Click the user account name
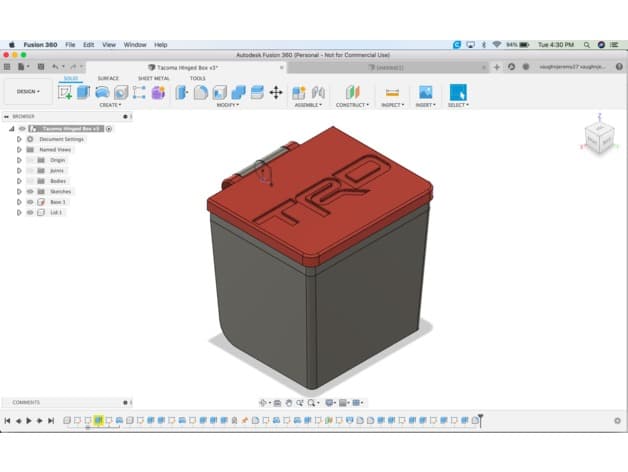 572,67
